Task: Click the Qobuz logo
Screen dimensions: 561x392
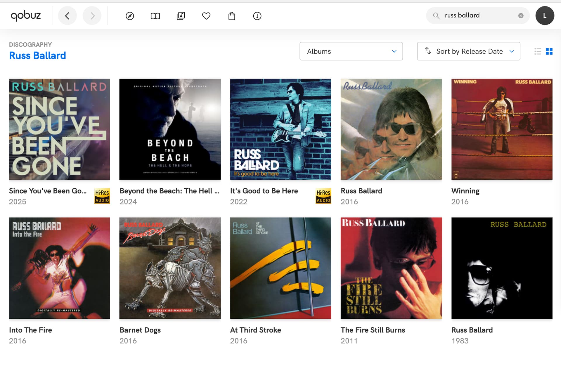Action: (x=26, y=15)
